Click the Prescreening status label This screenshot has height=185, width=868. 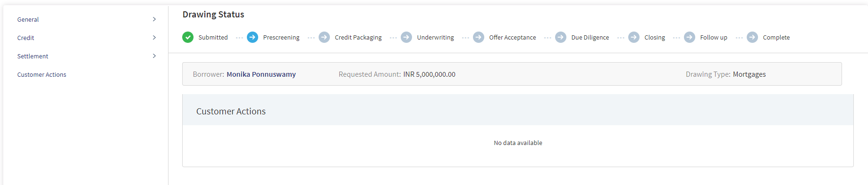coord(281,38)
